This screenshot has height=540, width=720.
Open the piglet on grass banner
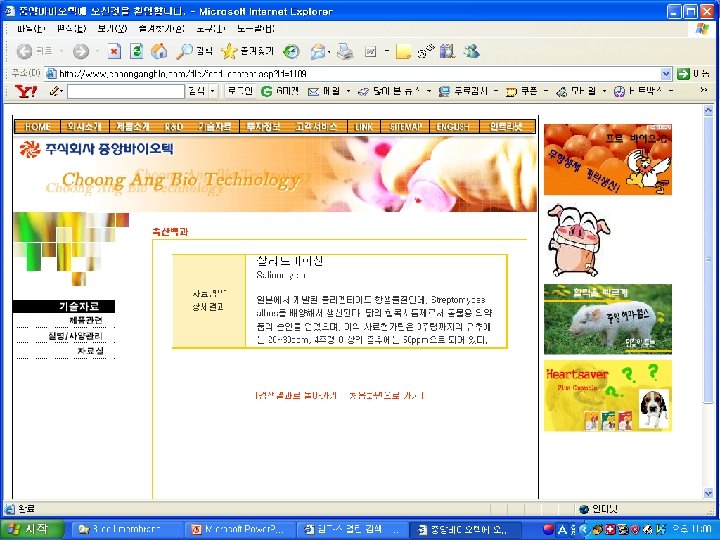coord(608,319)
